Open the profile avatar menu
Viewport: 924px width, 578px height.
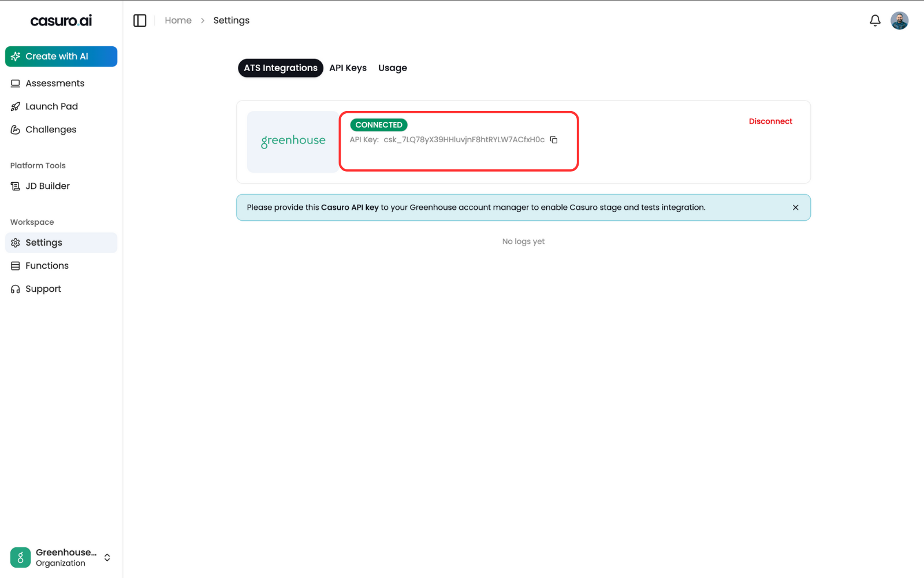(x=900, y=20)
